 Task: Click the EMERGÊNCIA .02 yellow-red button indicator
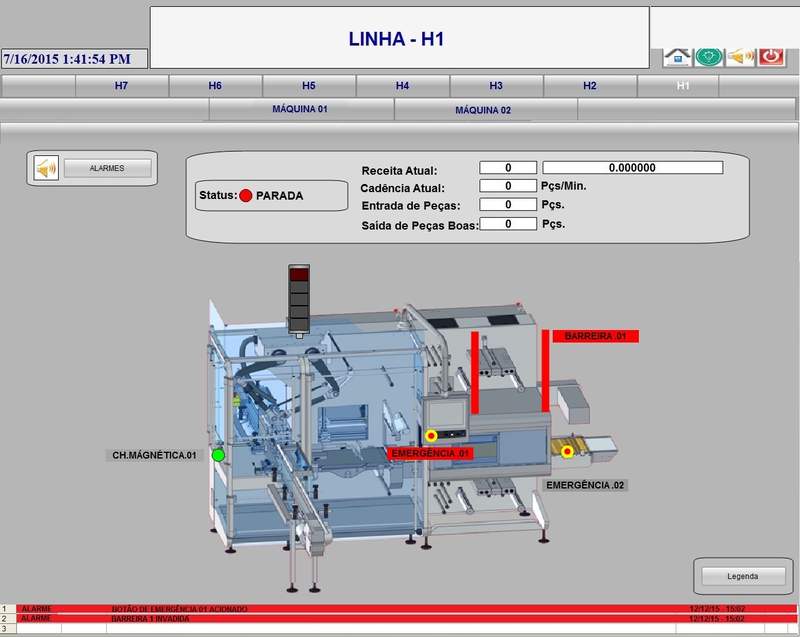(x=567, y=451)
